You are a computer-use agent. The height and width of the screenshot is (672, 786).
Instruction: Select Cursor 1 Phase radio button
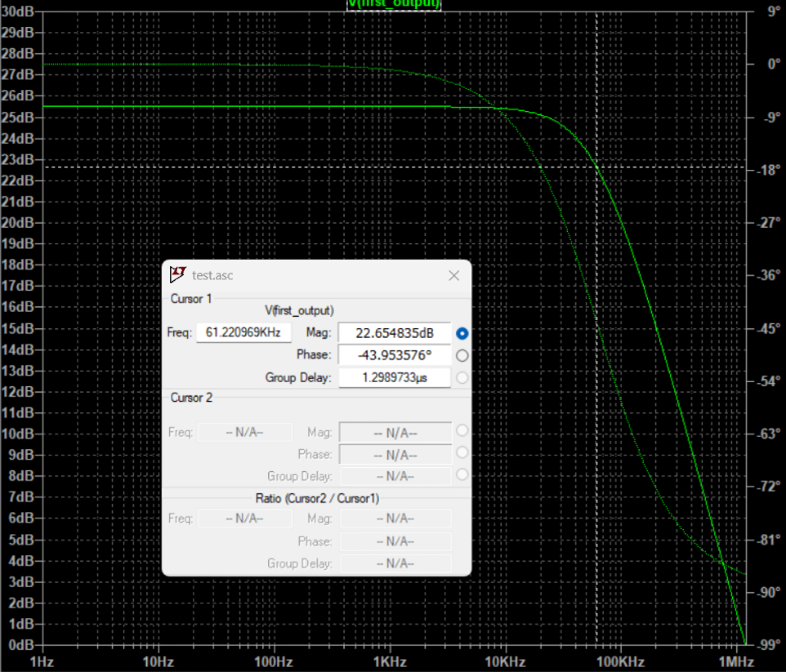(462, 355)
